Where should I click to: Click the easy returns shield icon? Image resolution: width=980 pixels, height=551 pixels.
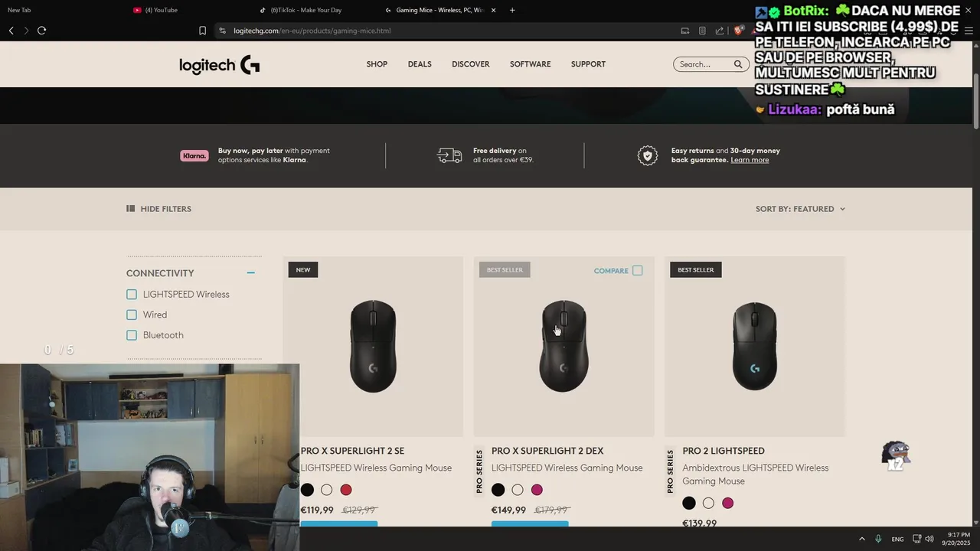(x=648, y=155)
